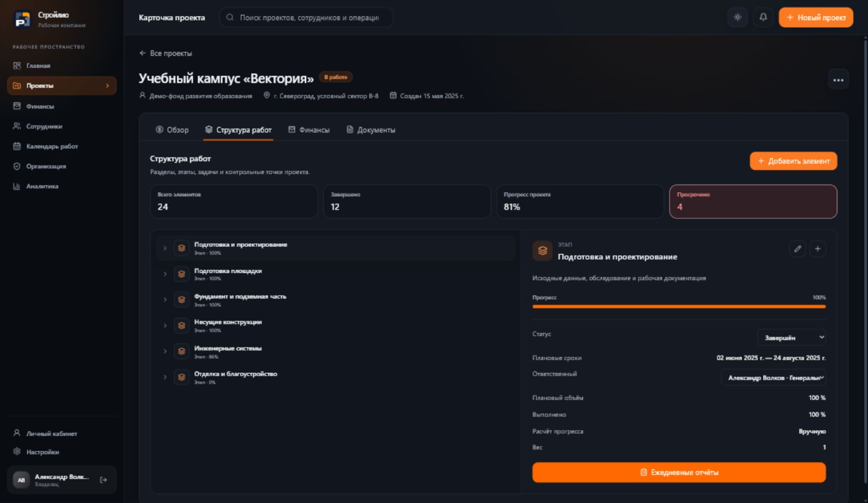Click the logout icon beside Александр Волк
The height and width of the screenshot is (503, 868).
click(x=103, y=480)
